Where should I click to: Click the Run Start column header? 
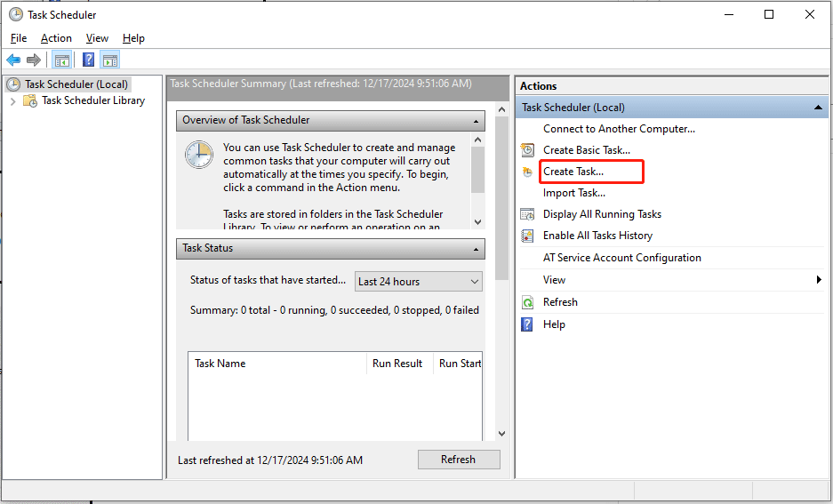tap(458, 364)
